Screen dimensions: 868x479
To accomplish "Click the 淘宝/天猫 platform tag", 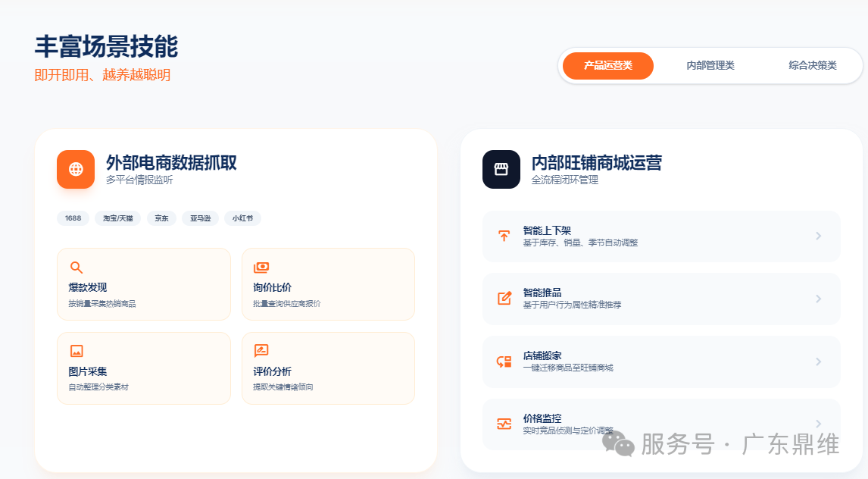I will 118,218.
